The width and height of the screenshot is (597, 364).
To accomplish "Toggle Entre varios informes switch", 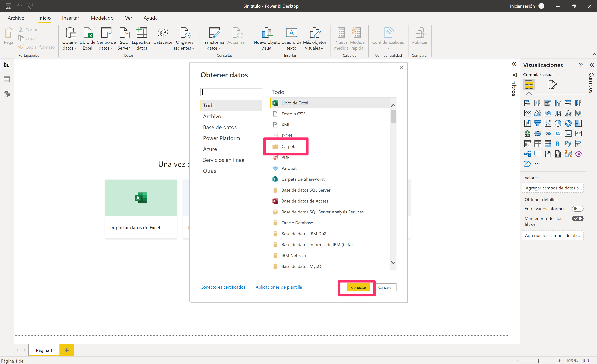I will [577, 209].
